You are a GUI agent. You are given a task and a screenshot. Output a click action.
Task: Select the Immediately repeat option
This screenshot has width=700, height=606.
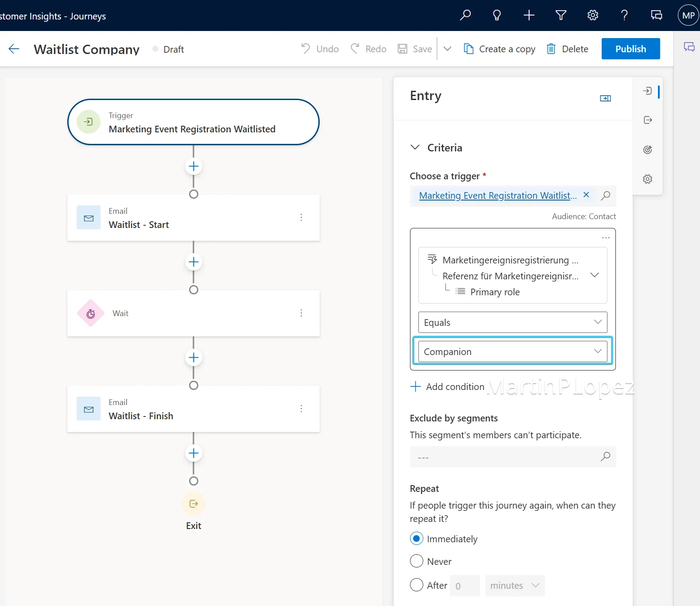tap(416, 539)
